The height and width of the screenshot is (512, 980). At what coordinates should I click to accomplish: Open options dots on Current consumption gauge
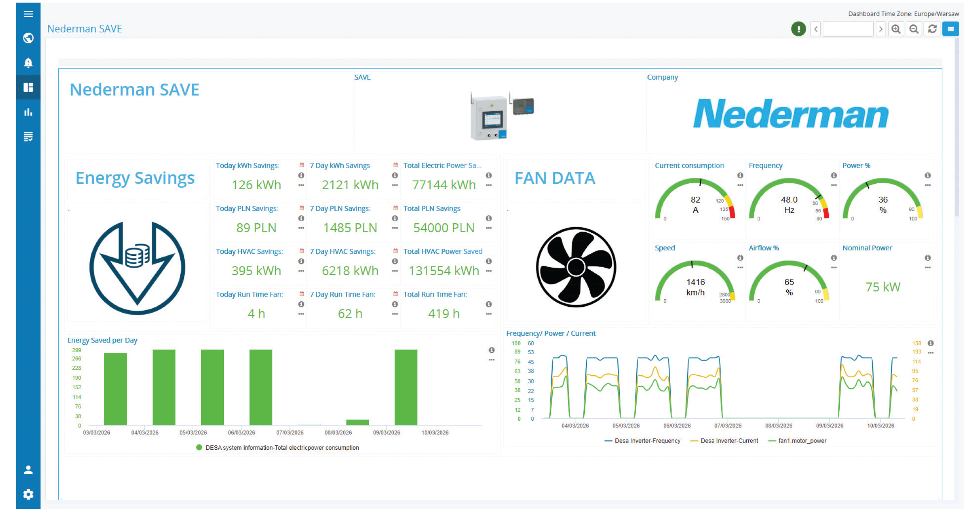[740, 185]
